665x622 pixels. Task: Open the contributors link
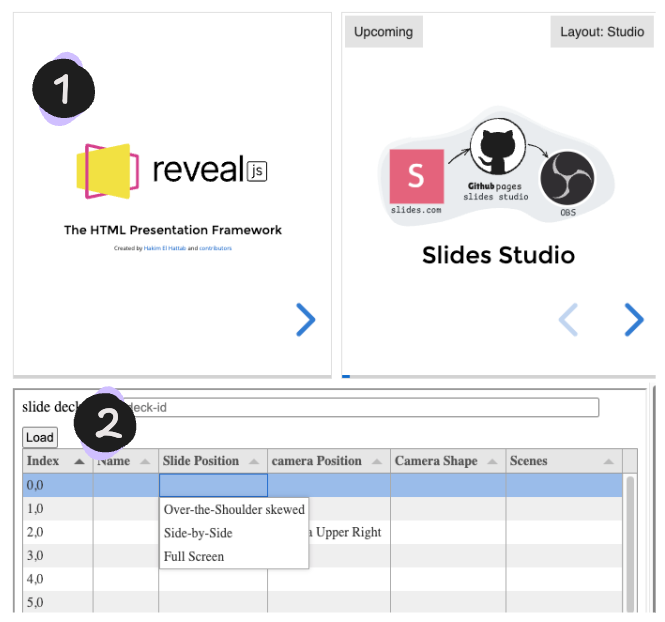[x=215, y=248]
